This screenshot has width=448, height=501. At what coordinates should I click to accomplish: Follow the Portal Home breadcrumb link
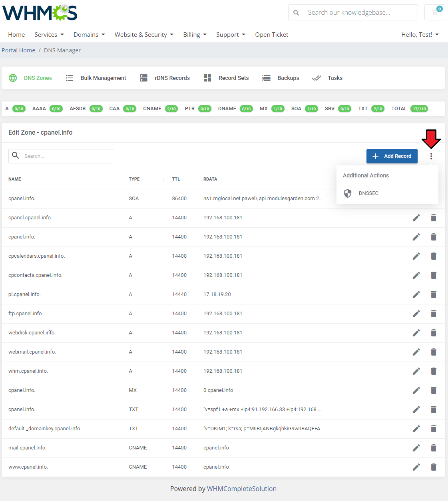[x=18, y=50]
